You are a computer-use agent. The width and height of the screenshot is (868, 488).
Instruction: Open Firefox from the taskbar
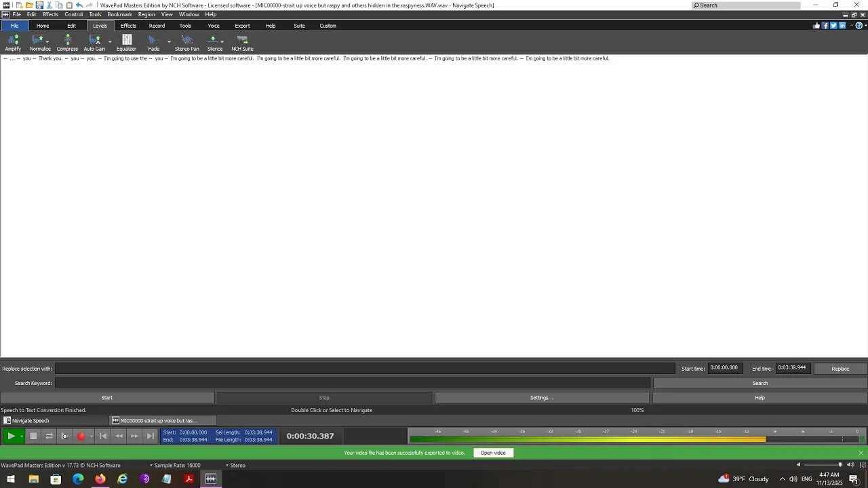click(x=100, y=479)
